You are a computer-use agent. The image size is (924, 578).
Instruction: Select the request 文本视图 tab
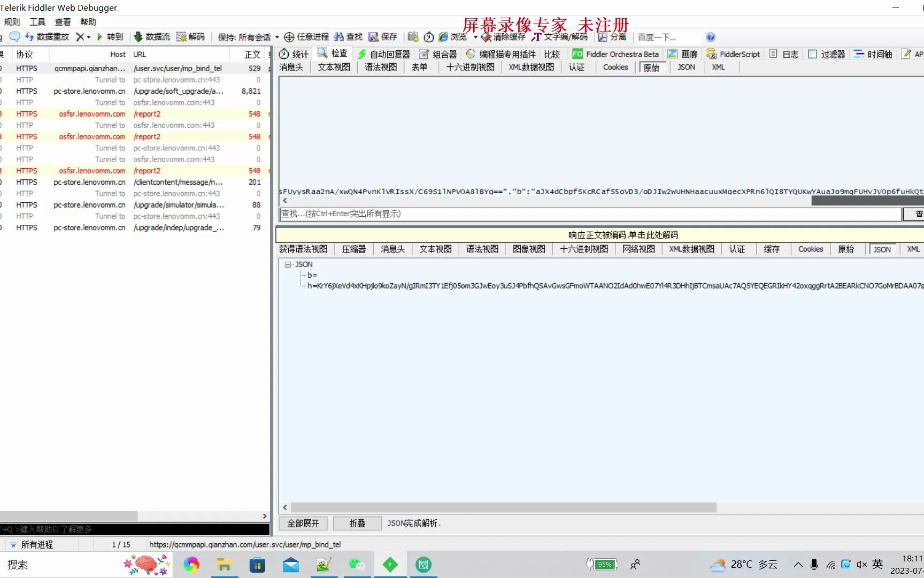point(334,67)
